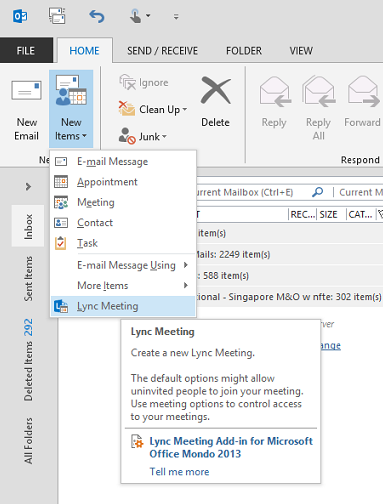Click the Undo arrow icon
Viewport: 383px width, 504px height.
point(97,16)
